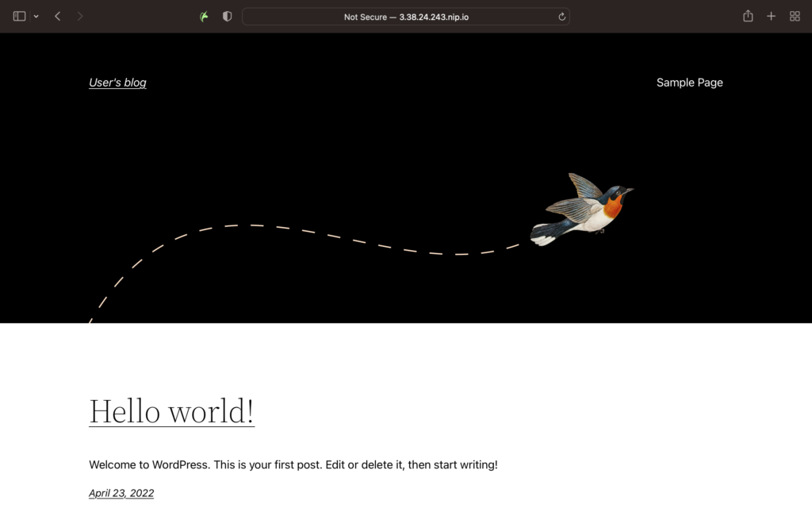Open the User's blog site title link
This screenshot has width=812, height=508.
point(117,83)
